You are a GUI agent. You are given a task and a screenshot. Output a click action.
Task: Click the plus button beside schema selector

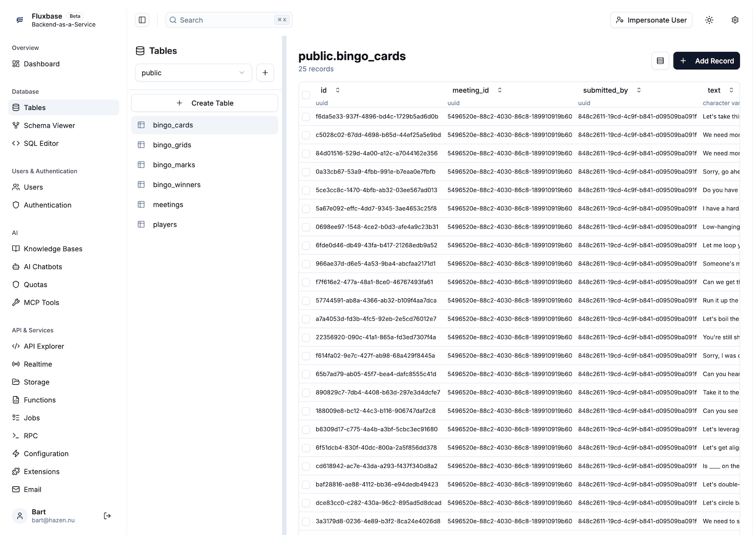[x=265, y=73]
